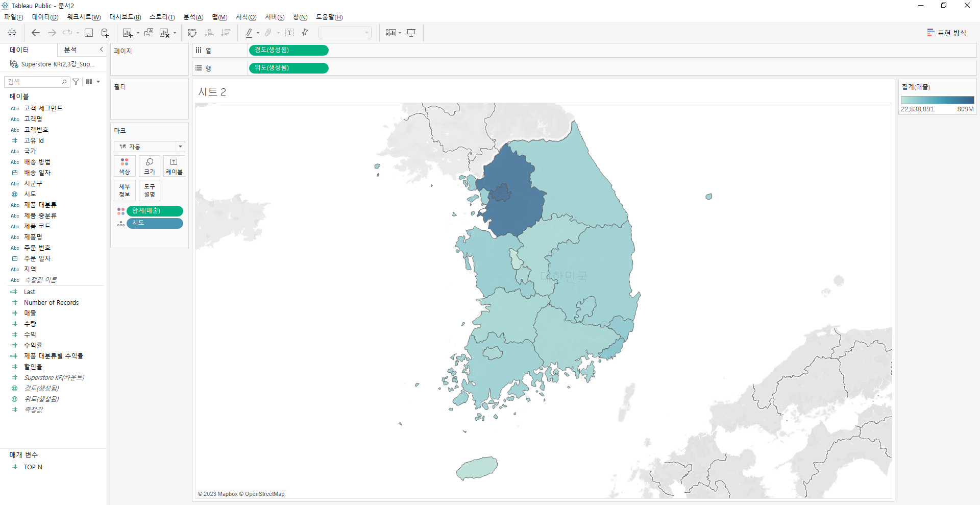The width and height of the screenshot is (980, 505).
Task: Select the 주문 일자 date field
Action: tap(37, 258)
